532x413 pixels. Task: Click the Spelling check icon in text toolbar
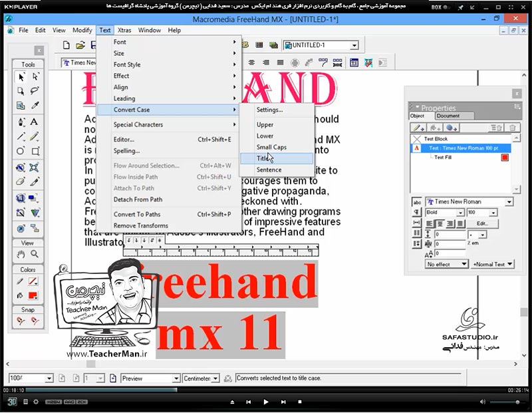pos(368,63)
